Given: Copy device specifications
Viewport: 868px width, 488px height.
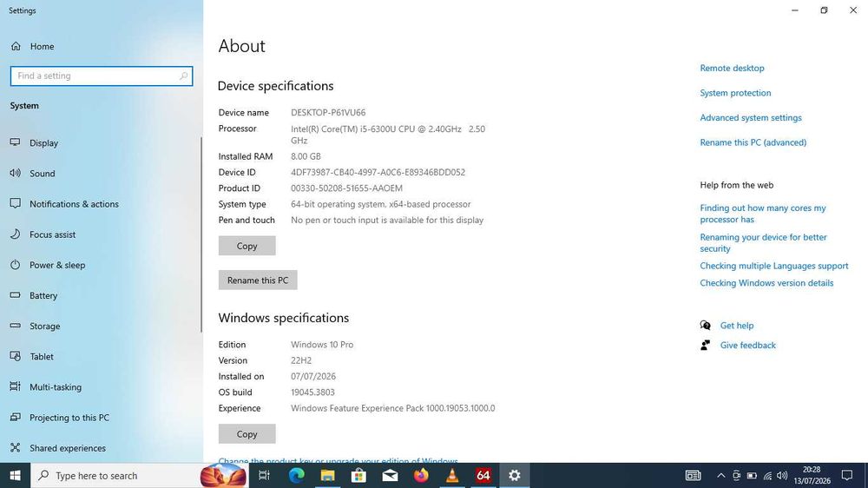Looking at the screenshot, I should pos(247,246).
